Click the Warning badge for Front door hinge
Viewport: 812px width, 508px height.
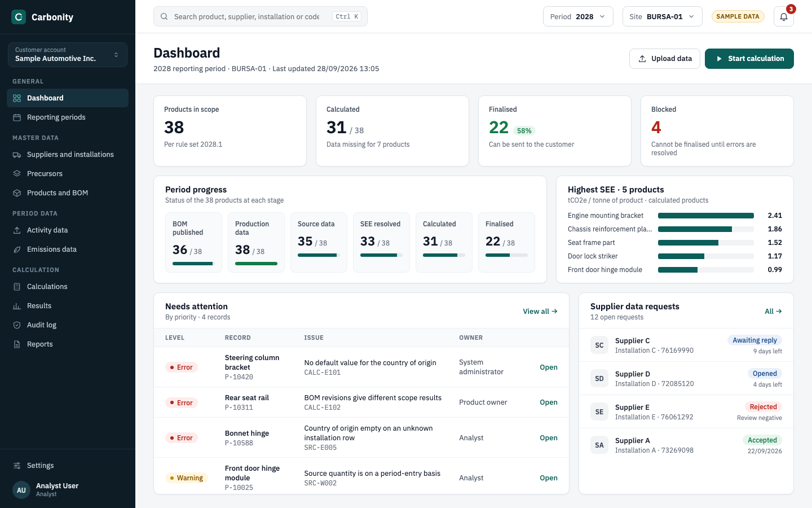point(187,478)
